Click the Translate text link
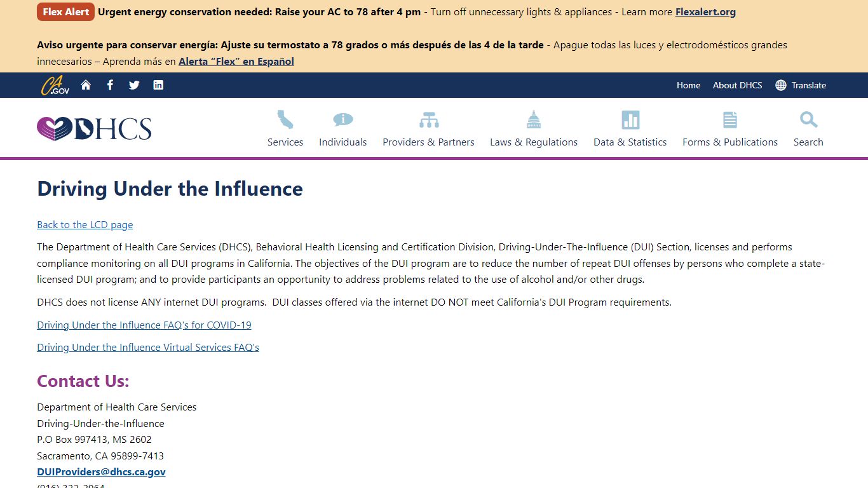This screenshot has height=488, width=868. (x=809, y=85)
